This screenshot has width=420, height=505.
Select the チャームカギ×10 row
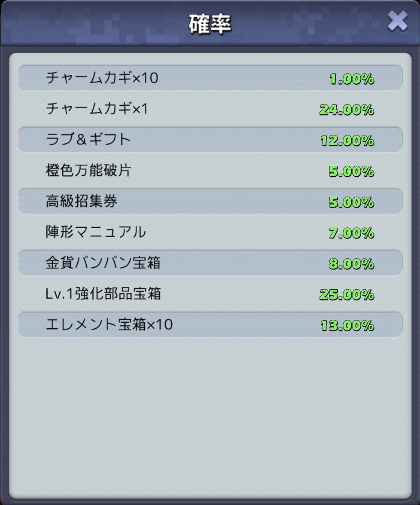[x=210, y=78]
